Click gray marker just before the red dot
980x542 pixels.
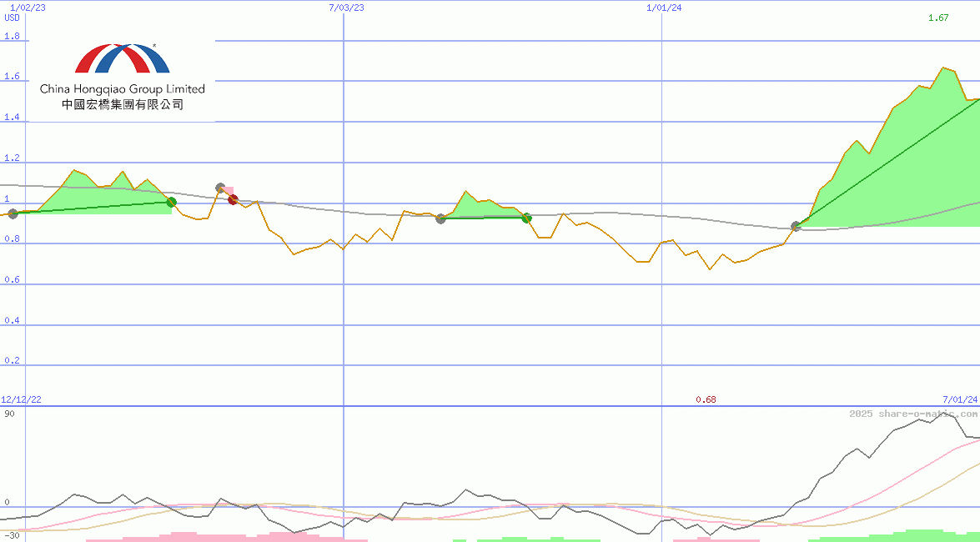click(x=220, y=188)
